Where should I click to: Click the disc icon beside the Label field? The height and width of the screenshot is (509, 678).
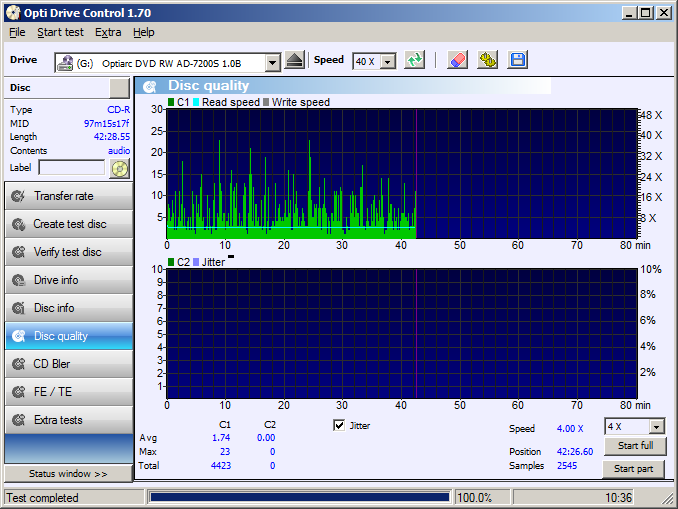(x=120, y=168)
